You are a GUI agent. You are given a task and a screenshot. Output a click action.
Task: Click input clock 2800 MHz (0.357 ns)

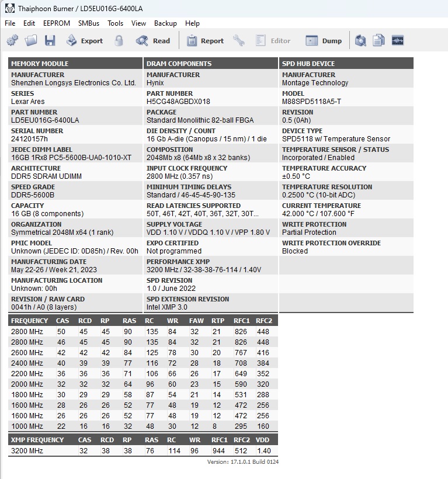tap(179, 176)
